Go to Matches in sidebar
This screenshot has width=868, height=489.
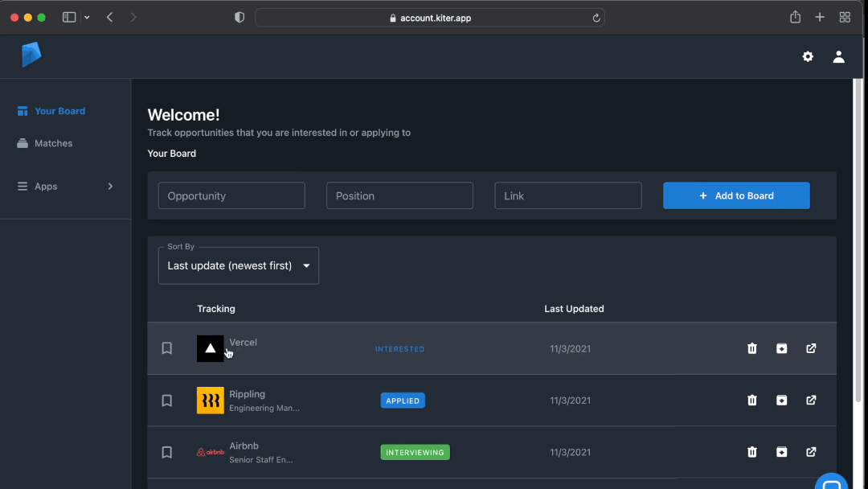click(x=53, y=143)
